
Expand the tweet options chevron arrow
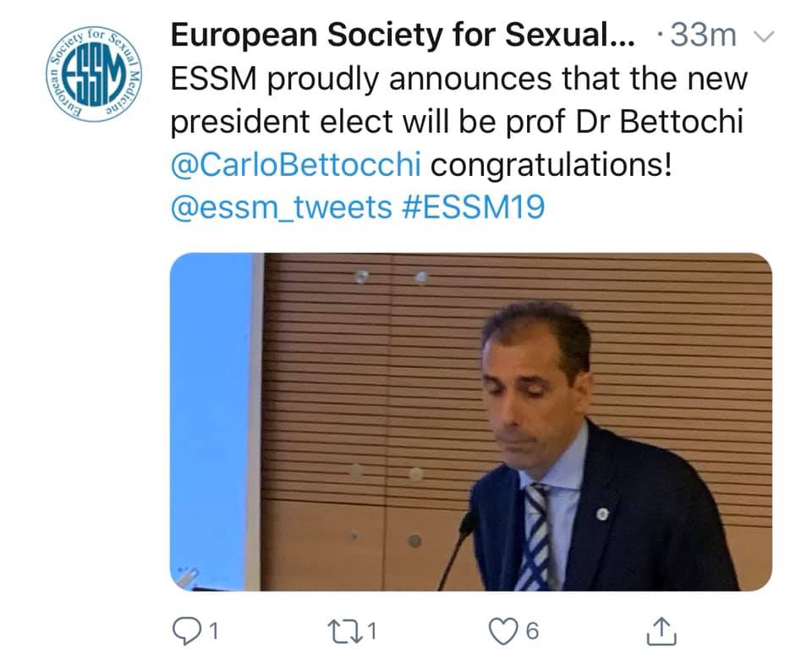coord(764,36)
